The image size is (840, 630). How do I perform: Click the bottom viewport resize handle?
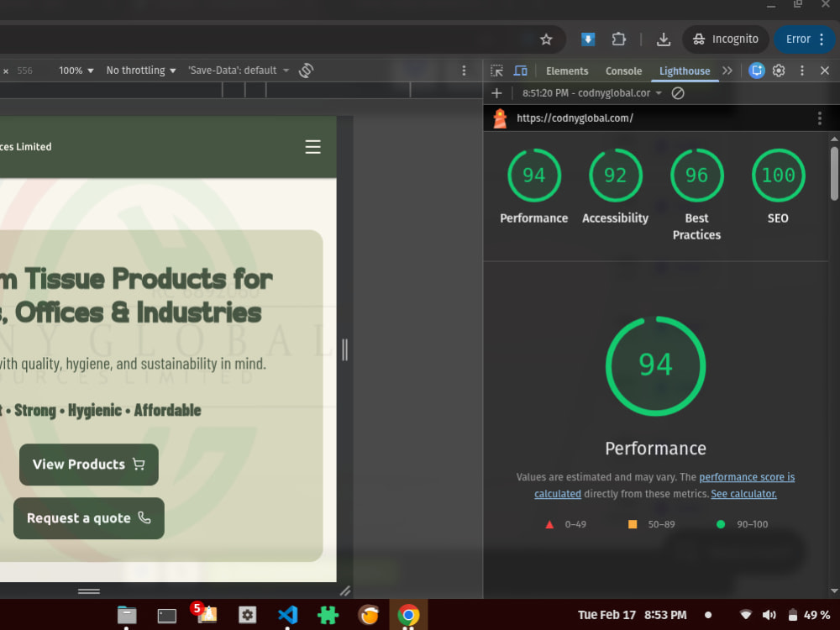coord(89,591)
